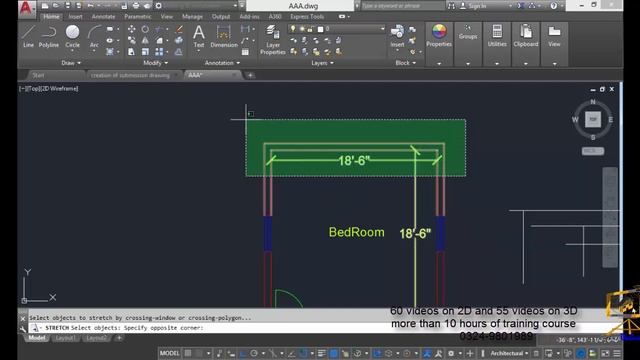Open the AutoCAD application menu logo
640x360 pixels.
coord(26,8)
